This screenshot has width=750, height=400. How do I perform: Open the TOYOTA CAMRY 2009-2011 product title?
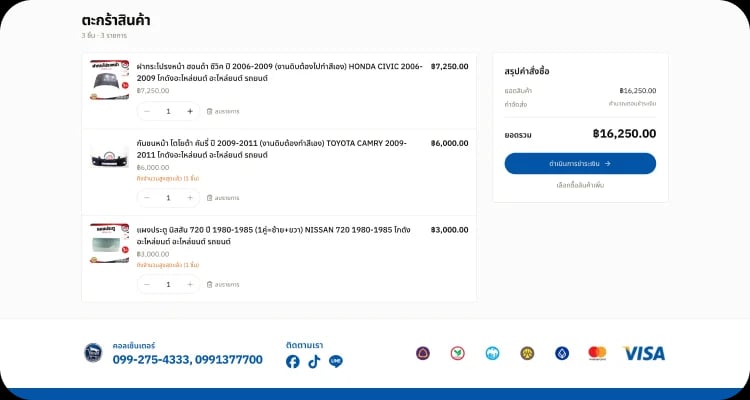(272, 149)
